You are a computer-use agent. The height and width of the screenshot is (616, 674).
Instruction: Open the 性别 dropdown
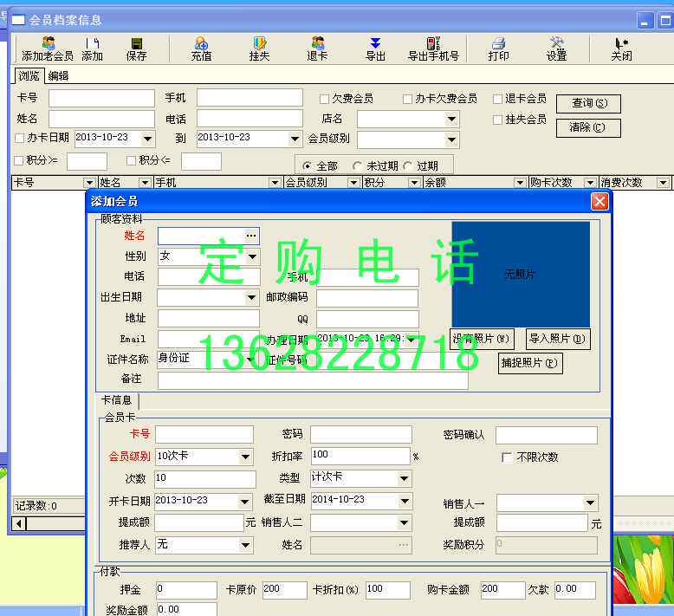(x=252, y=257)
